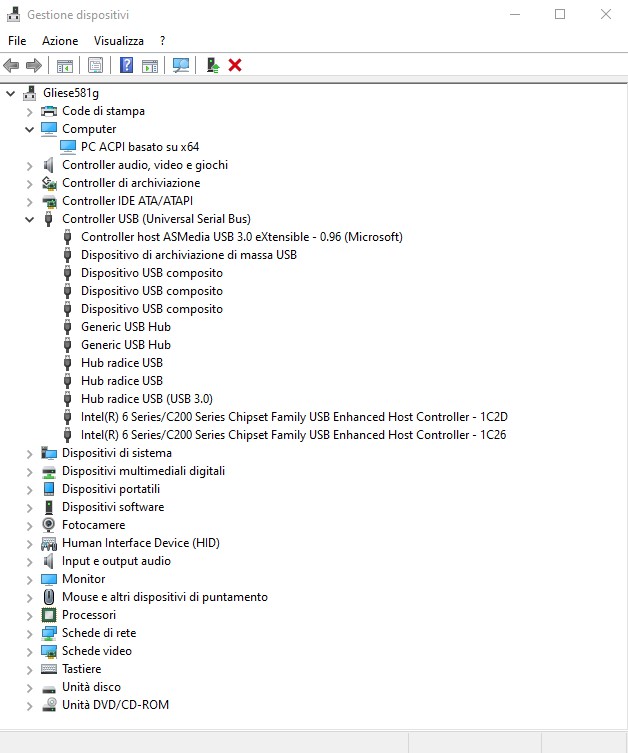This screenshot has height=753, width=628.
Task: Expand the Processori category
Action: [x=30, y=616]
